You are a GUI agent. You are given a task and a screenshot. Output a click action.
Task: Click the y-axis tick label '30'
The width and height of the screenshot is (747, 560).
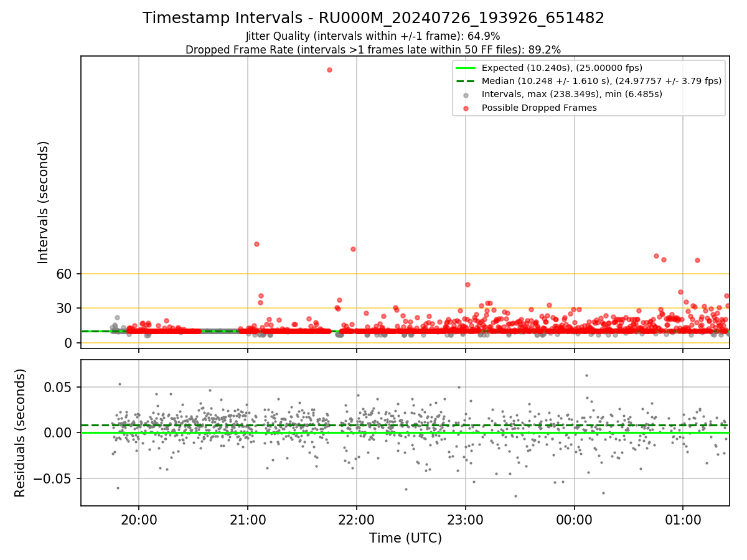pos(65,309)
